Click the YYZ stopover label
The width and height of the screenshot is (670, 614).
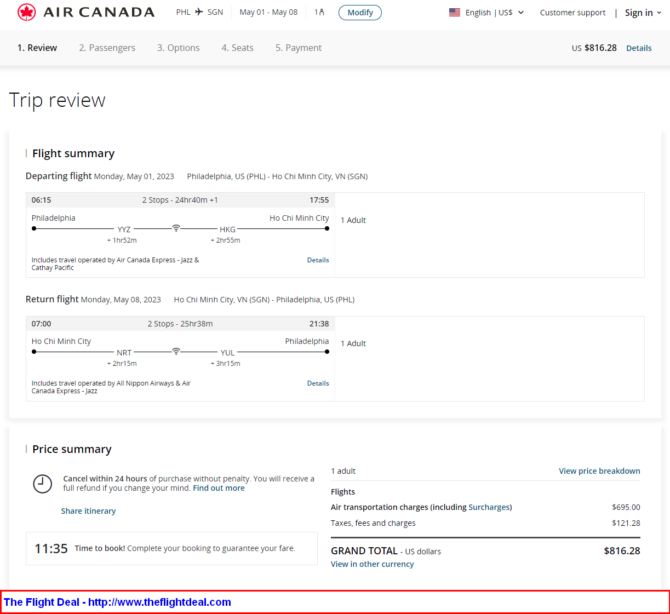pos(124,229)
